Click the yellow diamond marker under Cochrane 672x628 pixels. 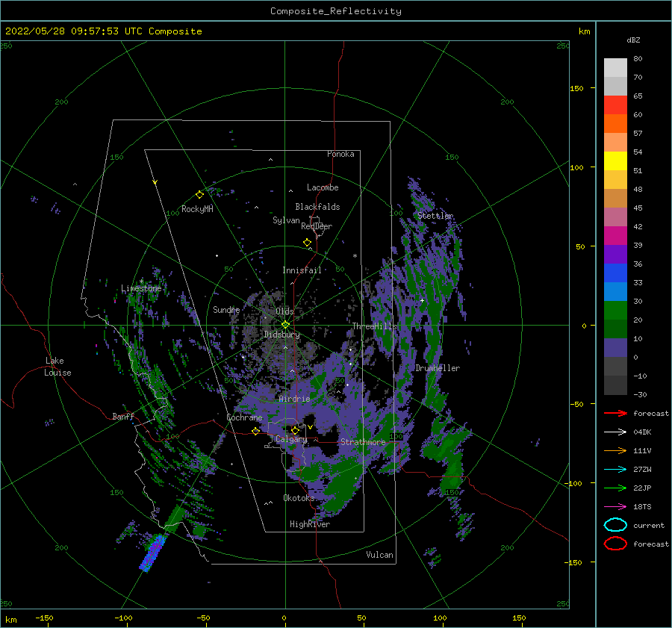coord(256,431)
